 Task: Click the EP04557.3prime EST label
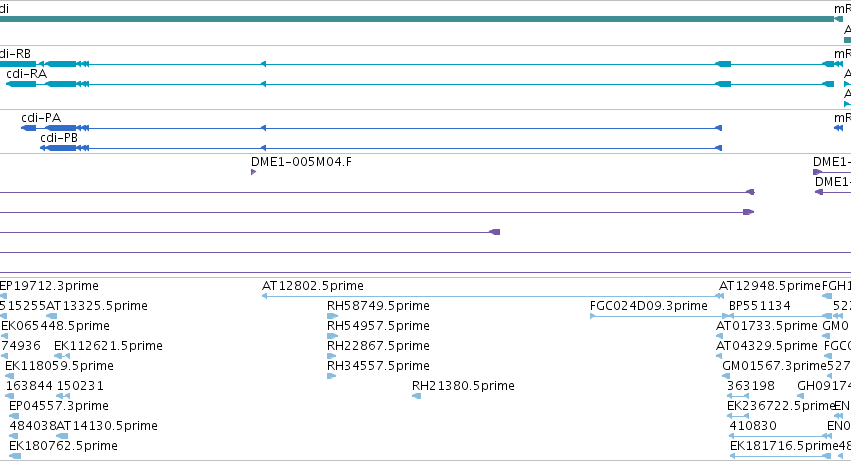pos(59,406)
